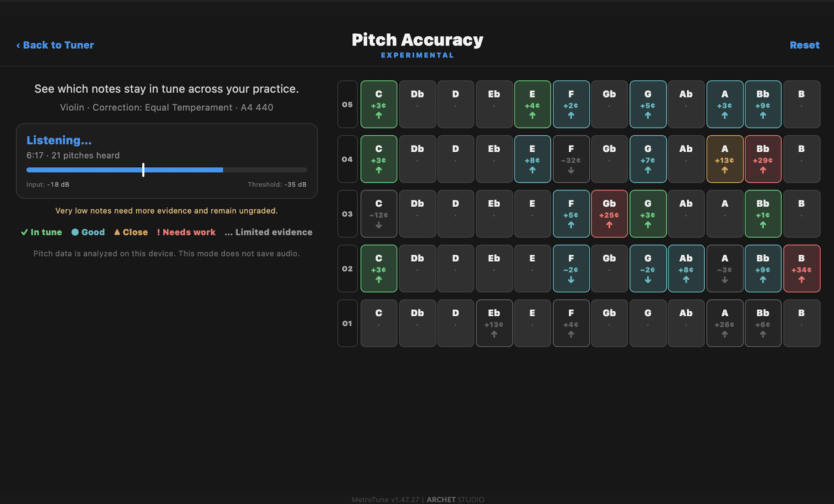Viewport: 834px width, 504px height.
Task: Open the O2 Ab note tile +8¢
Action: tap(686, 268)
